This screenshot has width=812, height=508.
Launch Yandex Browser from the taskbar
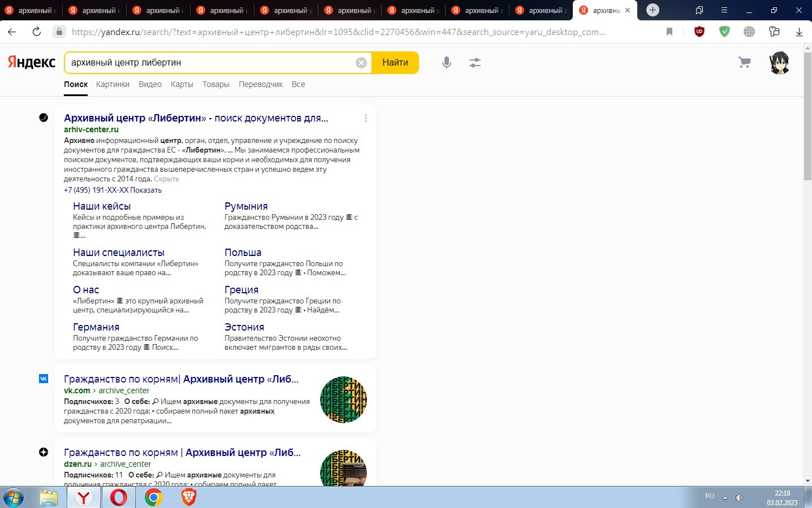coord(84,497)
